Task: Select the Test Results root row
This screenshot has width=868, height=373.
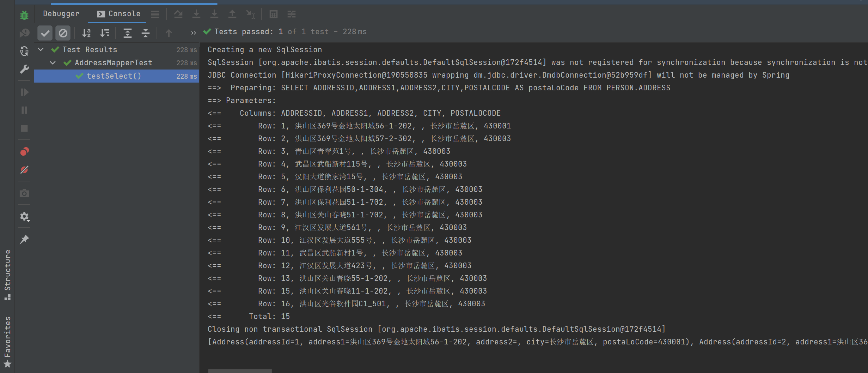Action: click(117, 50)
